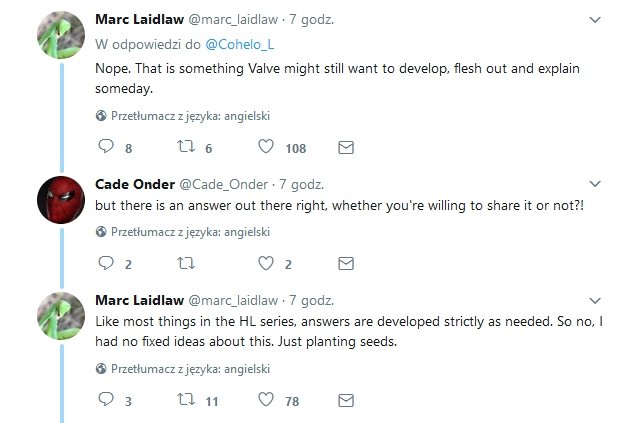Reply to Marc Laidlaw's first tweet
The image size is (634, 423).
(106, 146)
